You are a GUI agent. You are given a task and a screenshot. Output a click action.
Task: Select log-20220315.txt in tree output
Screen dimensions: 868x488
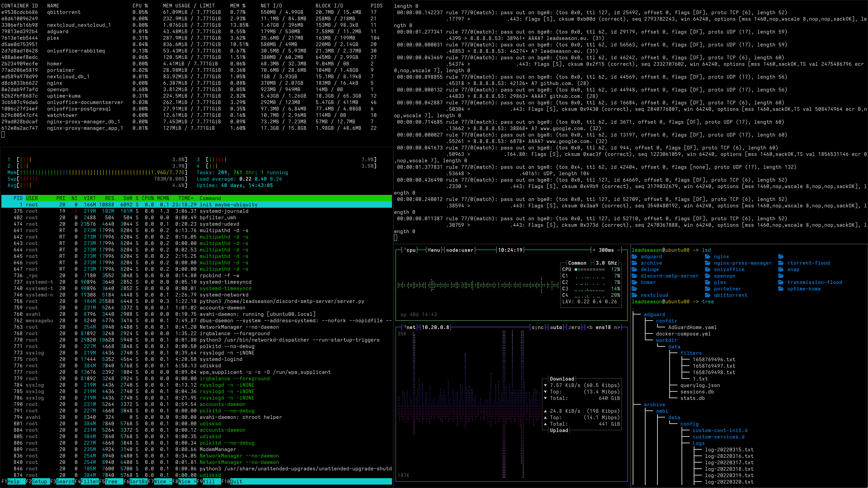tap(729, 450)
